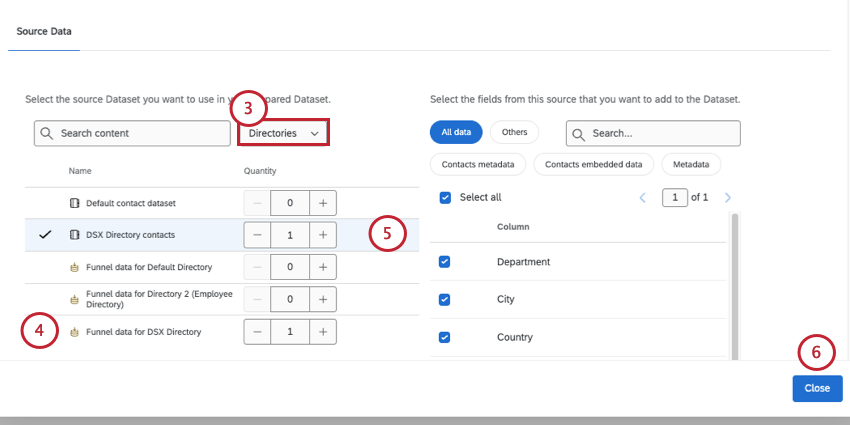Image resolution: width=850 pixels, height=425 pixels.
Task: Click quantity field for Funnel data DSX Directory
Action: [290, 332]
